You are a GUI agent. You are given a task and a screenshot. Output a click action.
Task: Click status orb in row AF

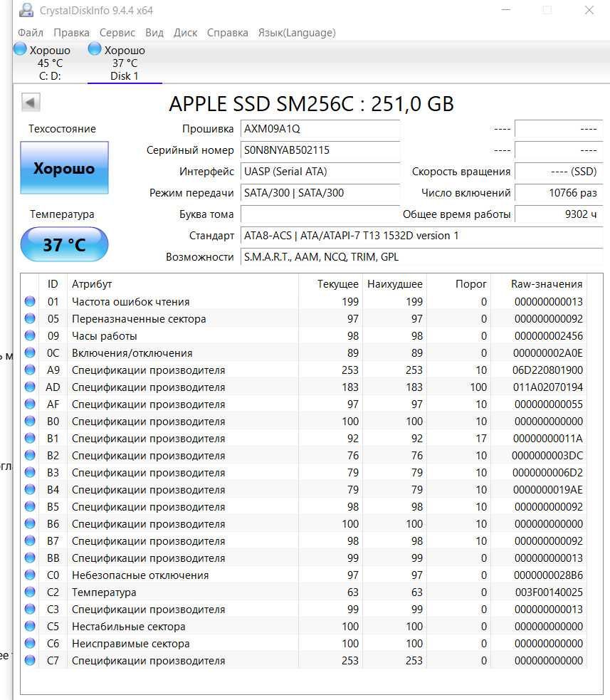click(30, 404)
